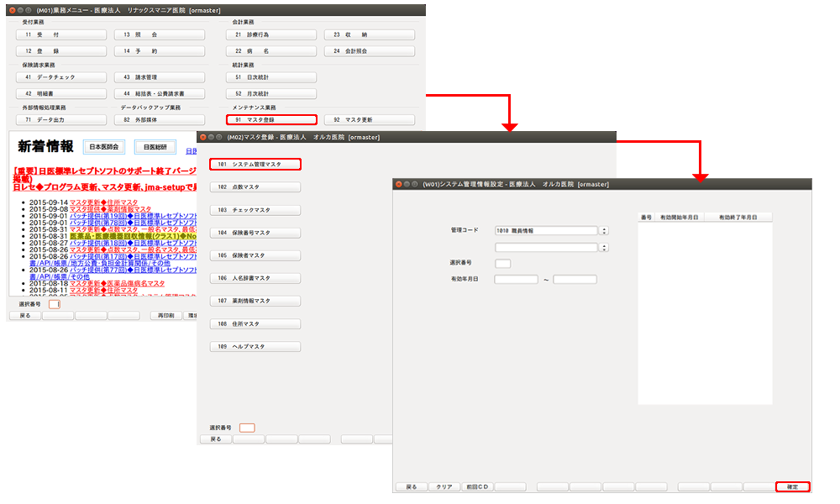Open the パッチ提供(第78回) news link
Image resolution: width=840 pixels, height=504 pixels.
pyautogui.click(x=133, y=223)
